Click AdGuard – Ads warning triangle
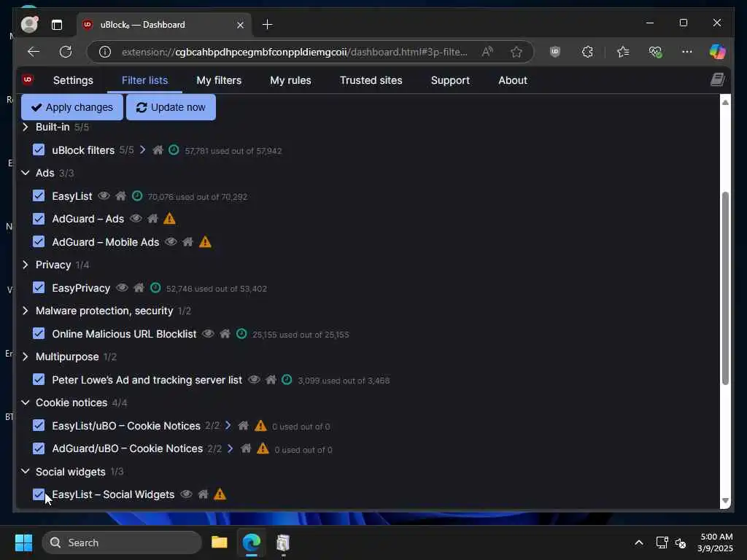The width and height of the screenshot is (747, 560). pos(169,219)
